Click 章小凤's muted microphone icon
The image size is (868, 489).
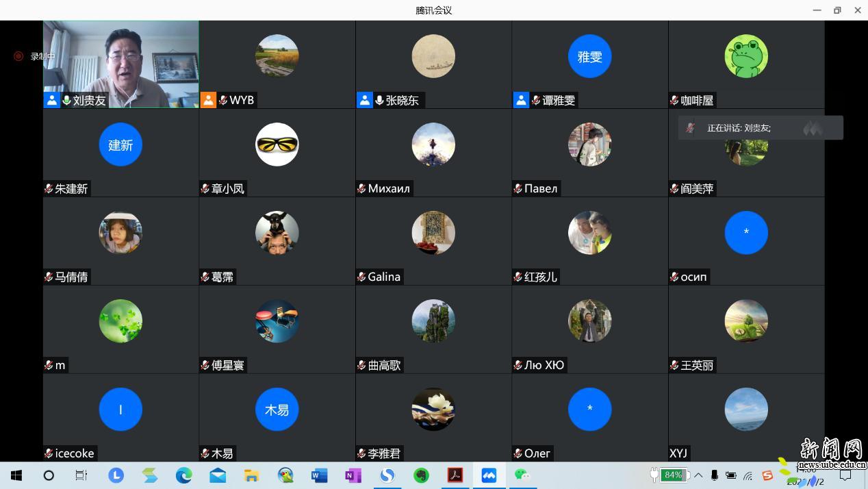click(205, 188)
